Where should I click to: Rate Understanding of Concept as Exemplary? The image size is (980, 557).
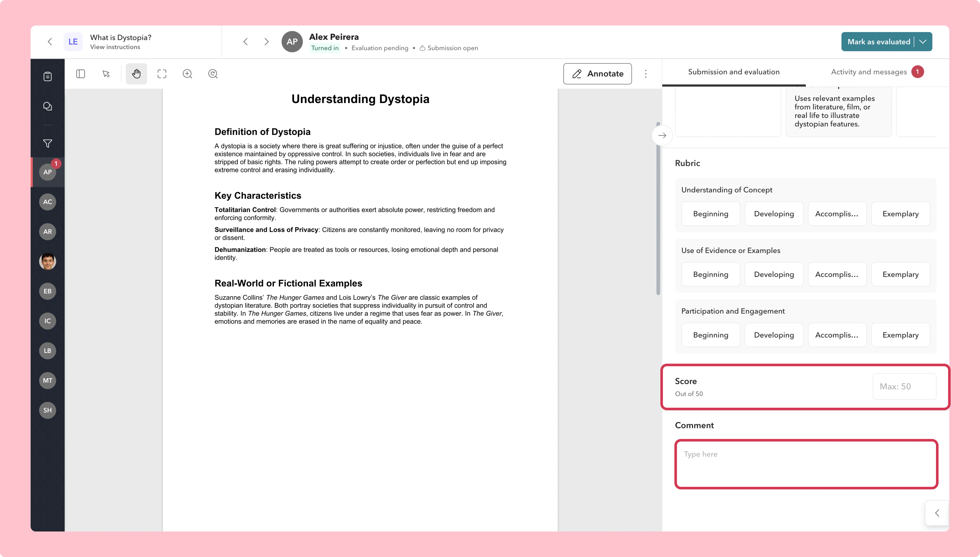(900, 214)
